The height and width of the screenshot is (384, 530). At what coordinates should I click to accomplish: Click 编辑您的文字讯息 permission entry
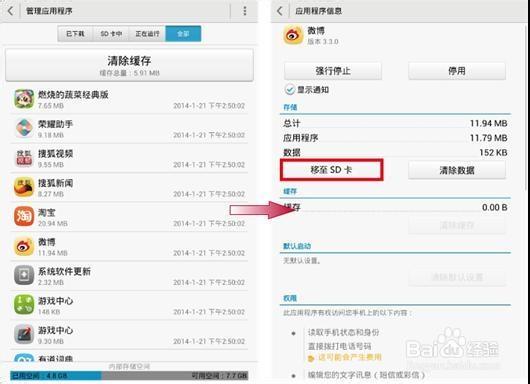coord(366,375)
